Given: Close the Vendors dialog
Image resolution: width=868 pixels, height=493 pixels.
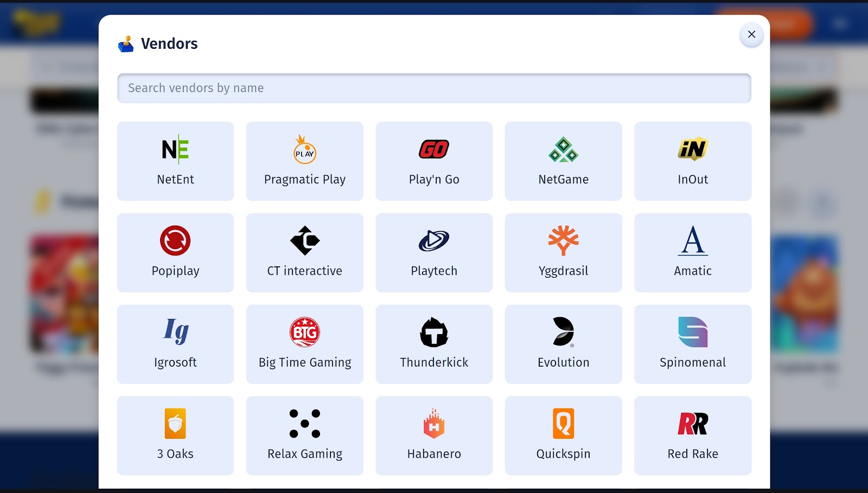Looking at the screenshot, I should tap(751, 34).
